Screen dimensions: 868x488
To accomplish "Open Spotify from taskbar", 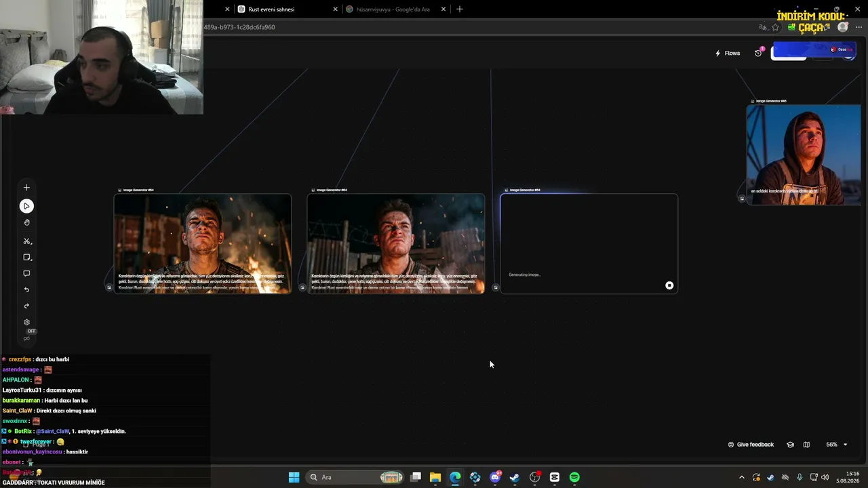I will [x=574, y=477].
